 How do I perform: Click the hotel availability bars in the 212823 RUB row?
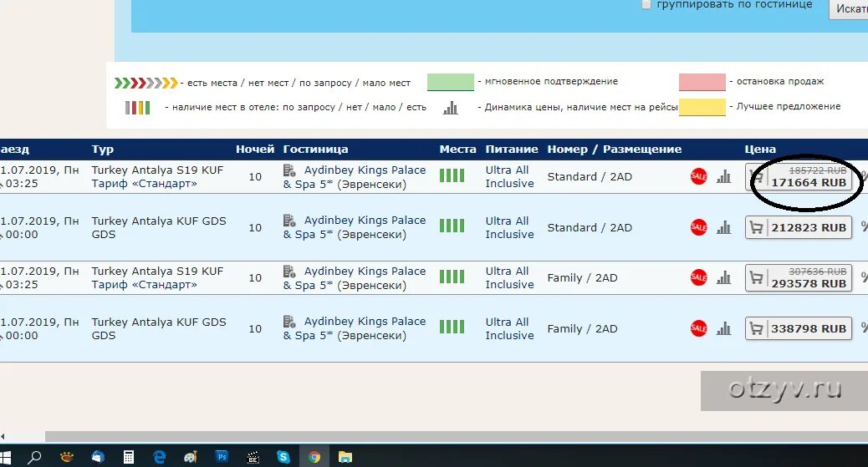[x=452, y=226]
